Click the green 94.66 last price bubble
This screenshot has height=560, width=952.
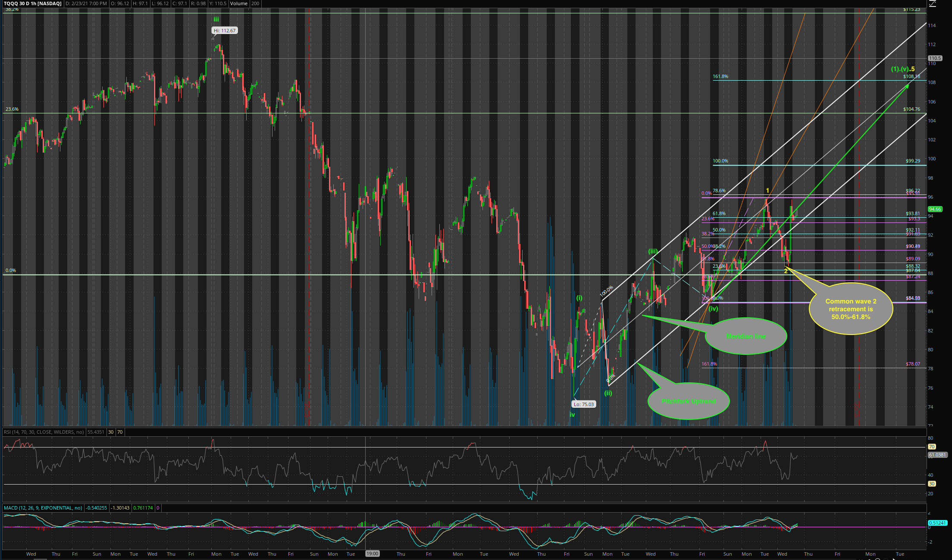tap(935, 209)
